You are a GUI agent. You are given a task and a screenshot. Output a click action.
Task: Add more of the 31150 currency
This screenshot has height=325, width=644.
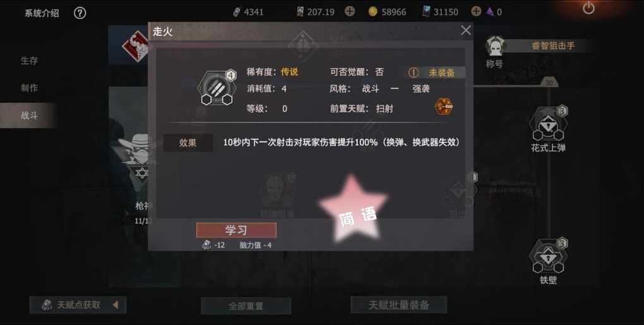475,11
